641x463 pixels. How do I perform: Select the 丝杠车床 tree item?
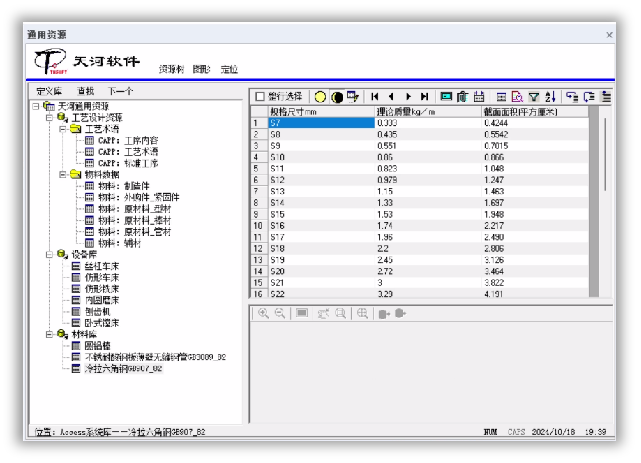click(102, 266)
